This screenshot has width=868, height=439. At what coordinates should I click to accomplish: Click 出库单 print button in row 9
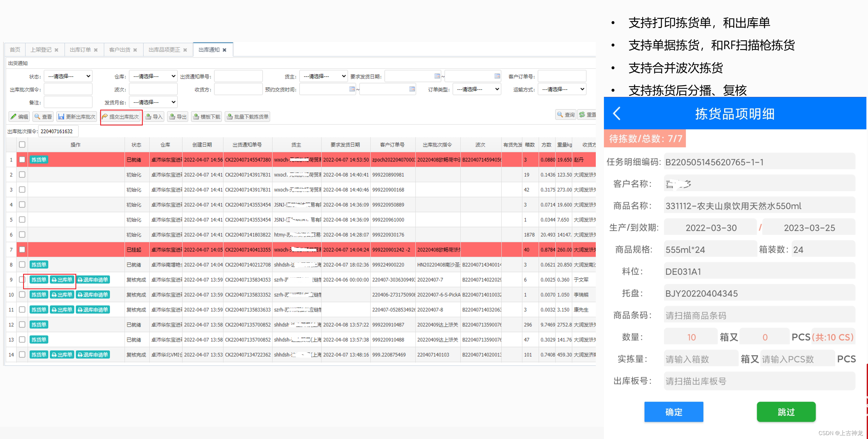click(62, 280)
